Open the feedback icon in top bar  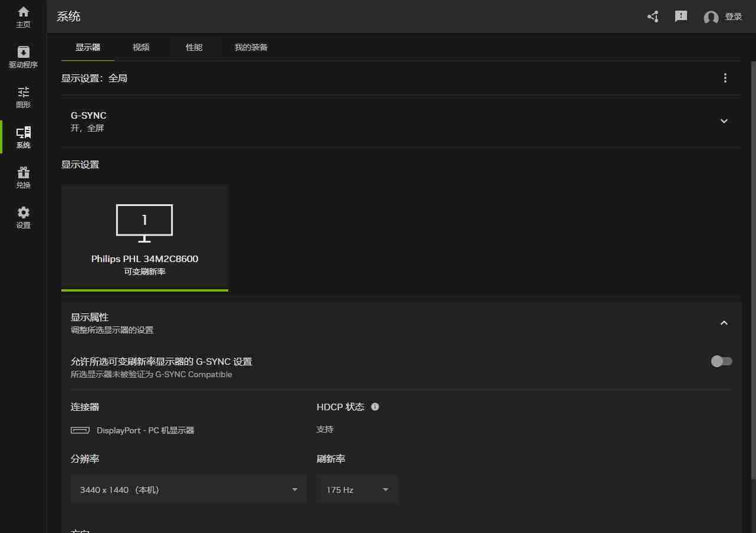[x=681, y=17]
